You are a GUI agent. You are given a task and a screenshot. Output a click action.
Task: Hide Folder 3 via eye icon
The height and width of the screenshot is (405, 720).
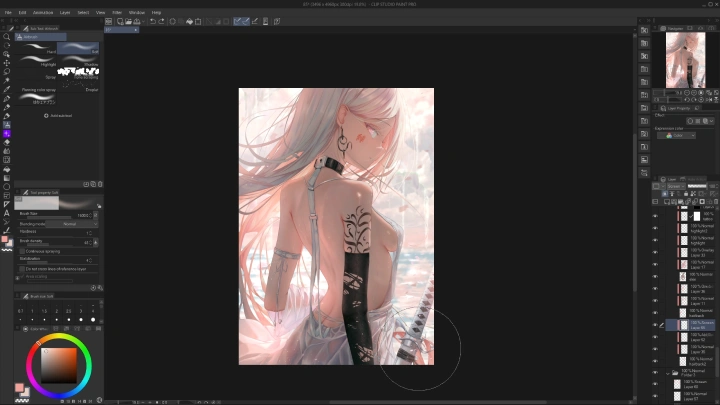(x=655, y=373)
